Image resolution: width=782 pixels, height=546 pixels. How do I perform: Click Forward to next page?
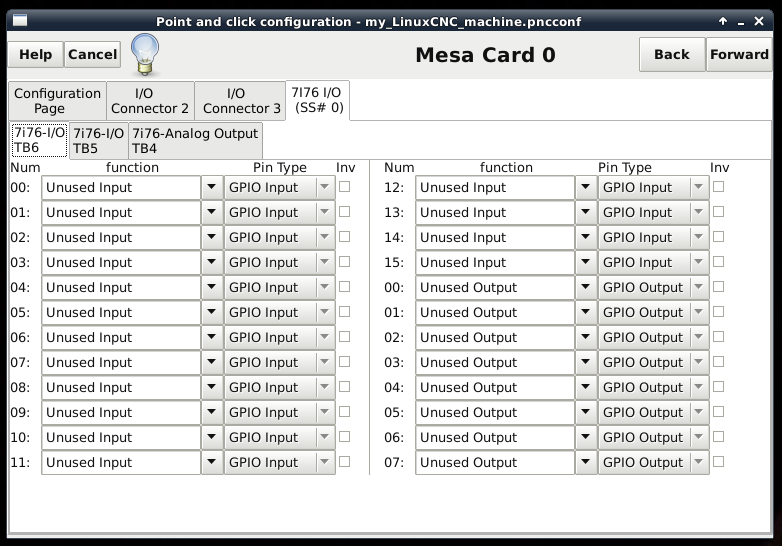point(739,54)
